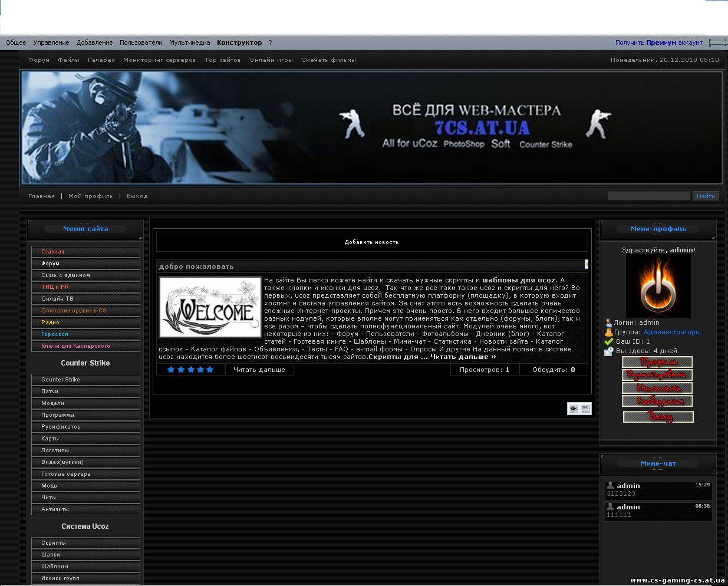The image size is (728, 586).
Task: Click the user icon beside Логин
Action: (x=609, y=322)
